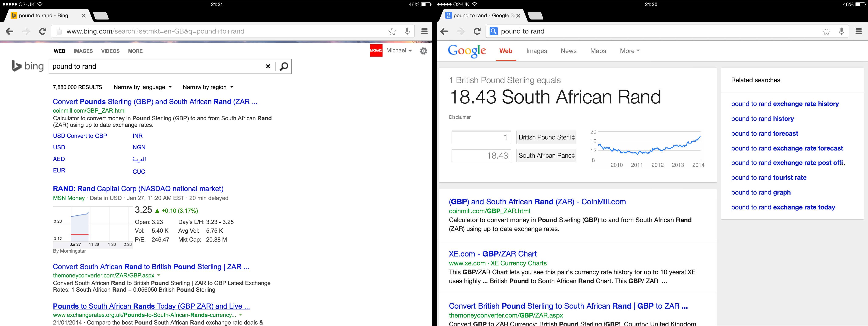Click USD Convert to GBP sublink
Viewport: 868px width, 326px height.
(80, 136)
